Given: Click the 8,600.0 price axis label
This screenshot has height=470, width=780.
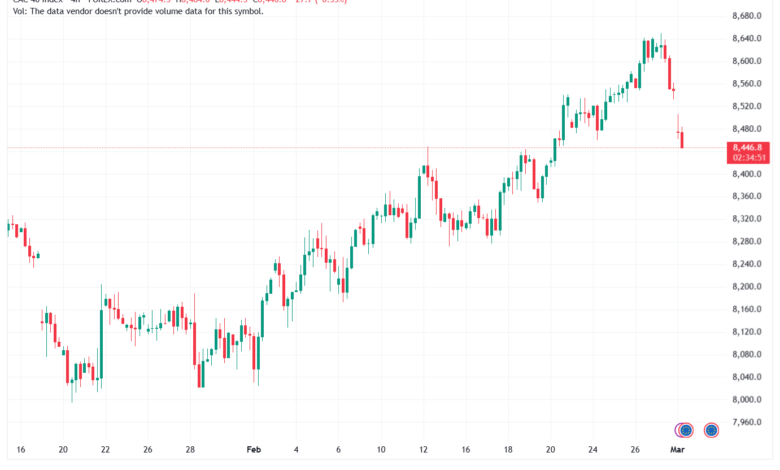Looking at the screenshot, I should point(747,61).
